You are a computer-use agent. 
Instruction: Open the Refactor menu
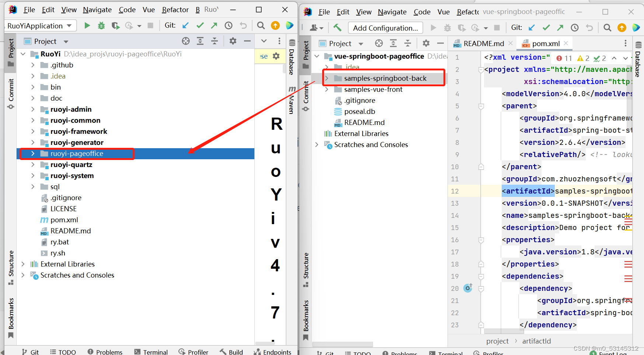175,10
